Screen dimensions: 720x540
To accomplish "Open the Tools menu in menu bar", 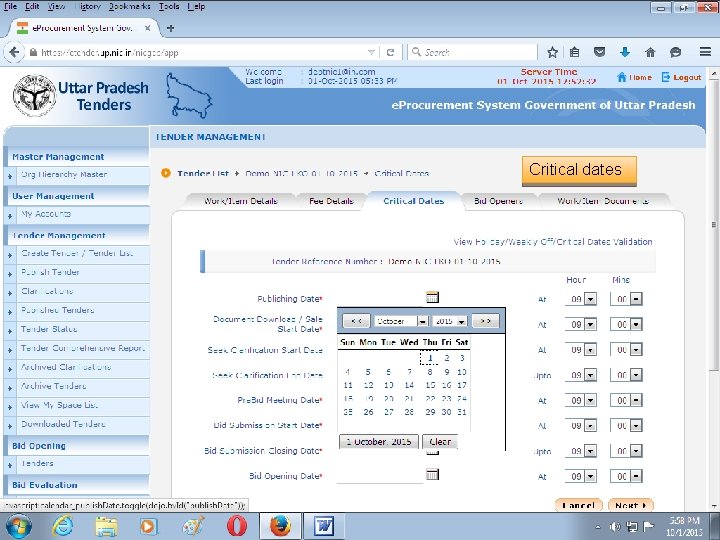I will (x=169, y=6).
